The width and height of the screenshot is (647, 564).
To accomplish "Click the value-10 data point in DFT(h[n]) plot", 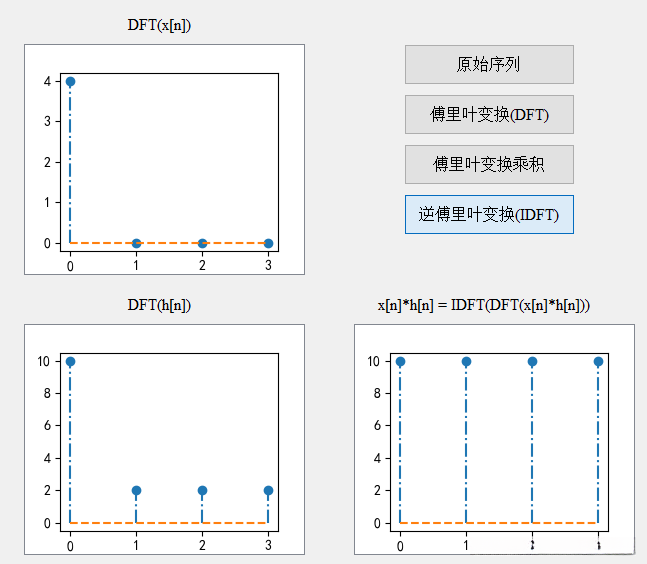I will coord(70,361).
